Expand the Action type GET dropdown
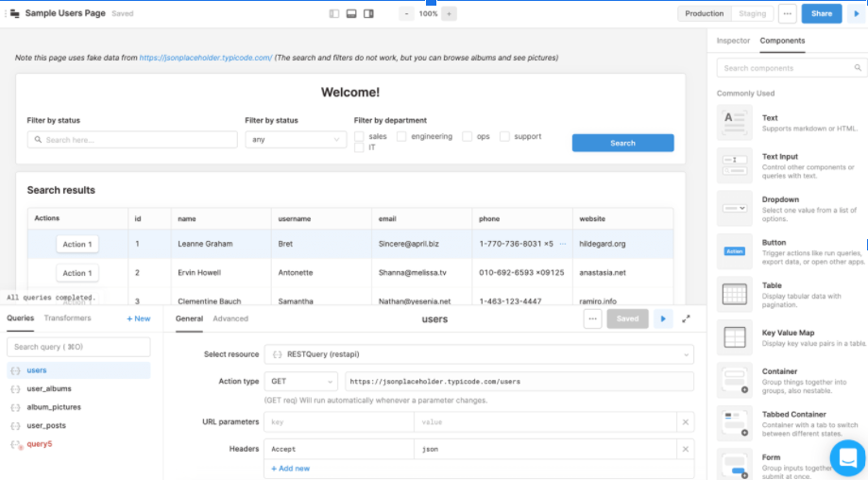 point(300,382)
